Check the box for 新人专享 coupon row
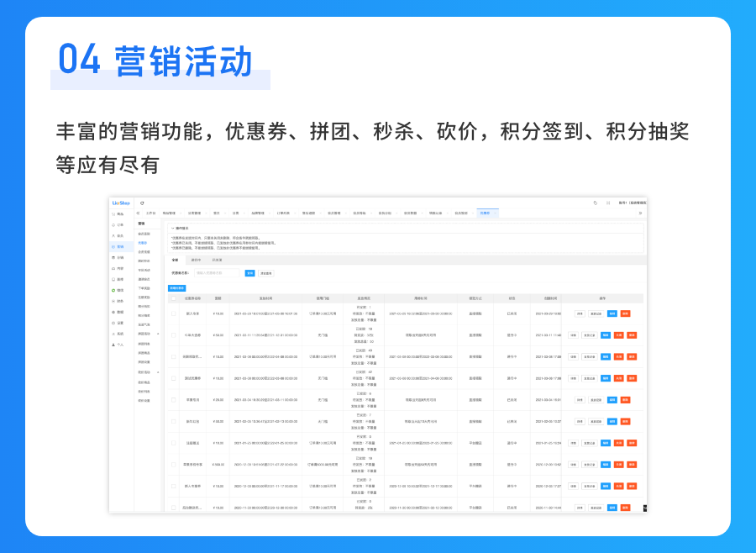This screenshot has width=756, height=553. [x=174, y=313]
